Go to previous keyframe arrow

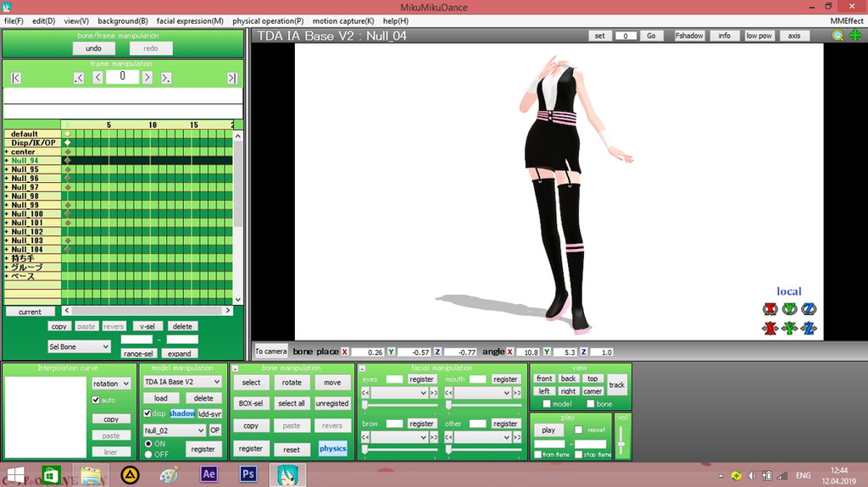[x=79, y=78]
